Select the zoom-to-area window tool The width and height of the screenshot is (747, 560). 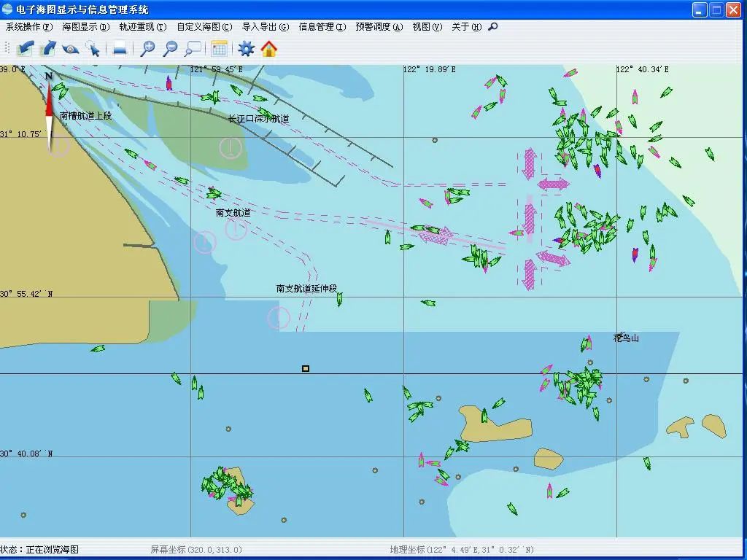click(x=193, y=49)
